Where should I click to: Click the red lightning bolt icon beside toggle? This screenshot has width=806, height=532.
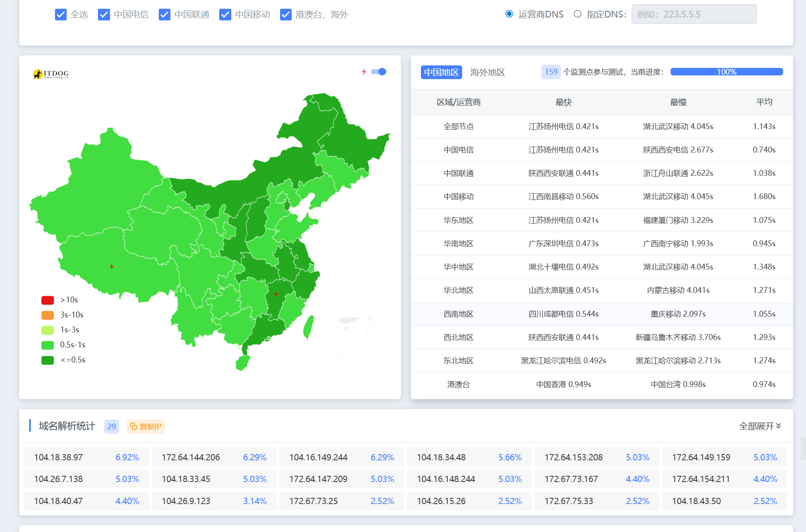point(364,72)
